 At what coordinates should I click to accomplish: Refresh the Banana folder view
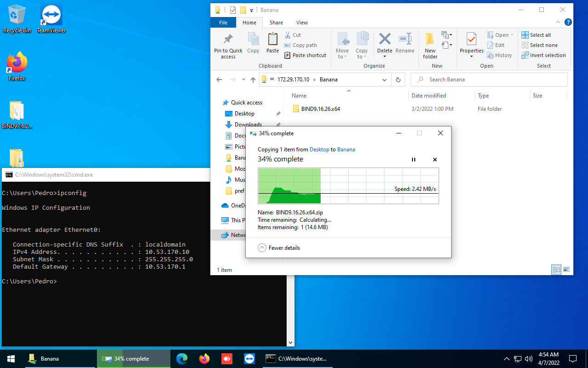(398, 80)
